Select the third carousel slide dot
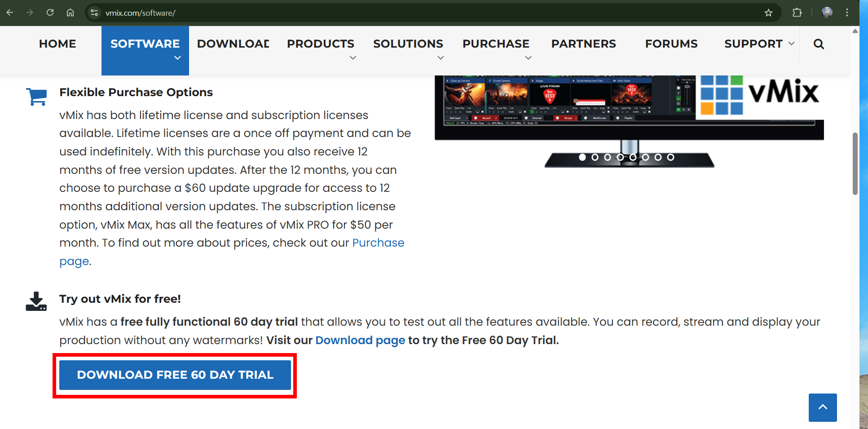This screenshot has height=429, width=868. click(608, 157)
